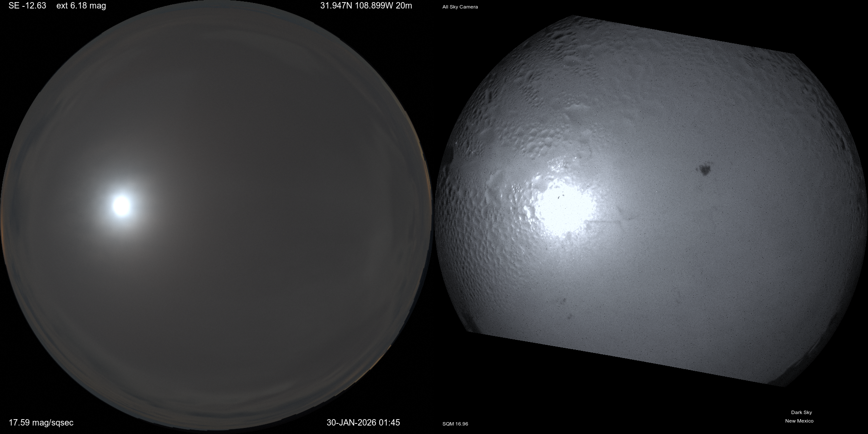The width and height of the screenshot is (868, 434).
Task: Click the bright moon in the simulated sky
Action: coord(122,205)
